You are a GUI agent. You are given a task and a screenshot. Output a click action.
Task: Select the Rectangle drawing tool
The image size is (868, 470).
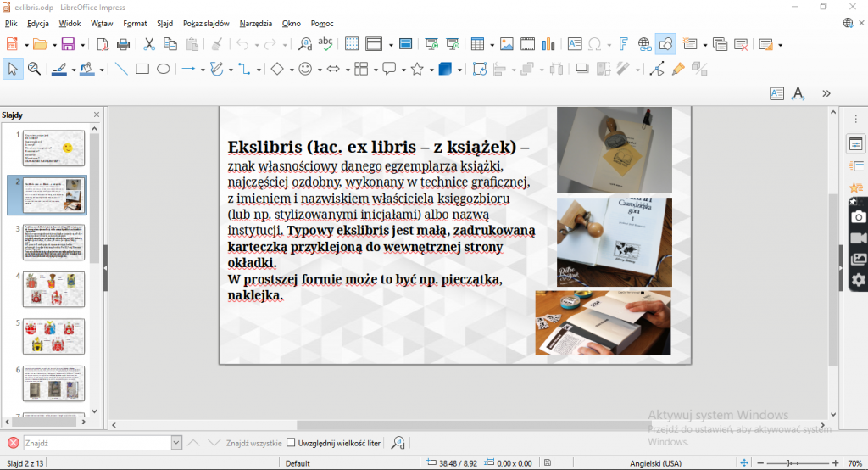pos(142,70)
